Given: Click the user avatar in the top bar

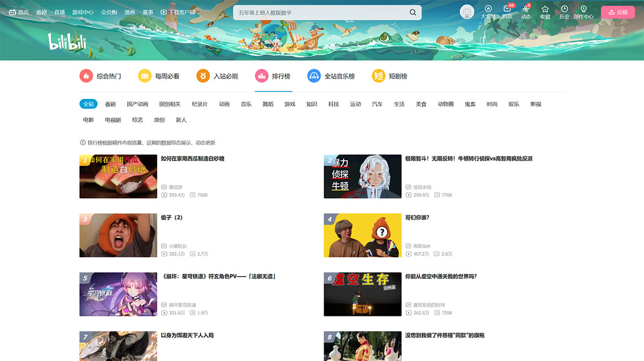Looking at the screenshot, I should click(x=467, y=12).
